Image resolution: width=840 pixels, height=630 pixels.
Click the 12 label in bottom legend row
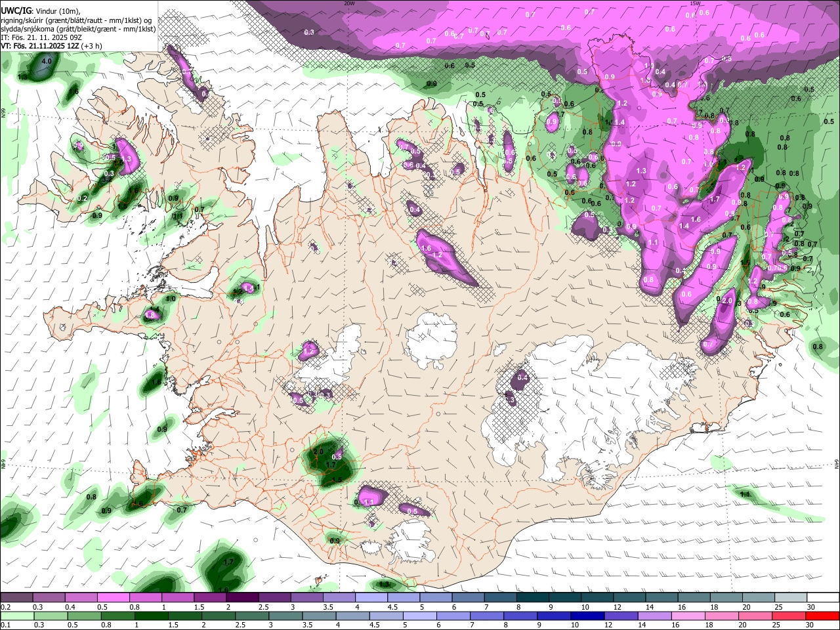point(608,625)
